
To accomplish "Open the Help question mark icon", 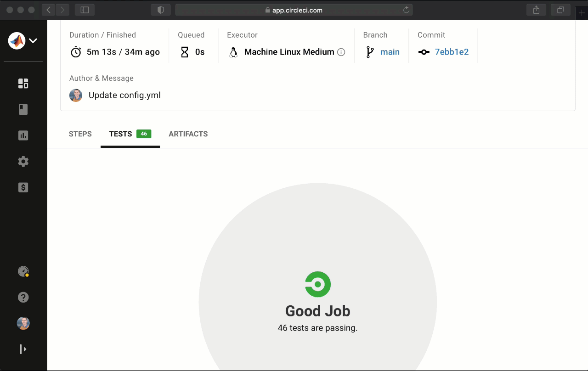I will pyautogui.click(x=23, y=297).
